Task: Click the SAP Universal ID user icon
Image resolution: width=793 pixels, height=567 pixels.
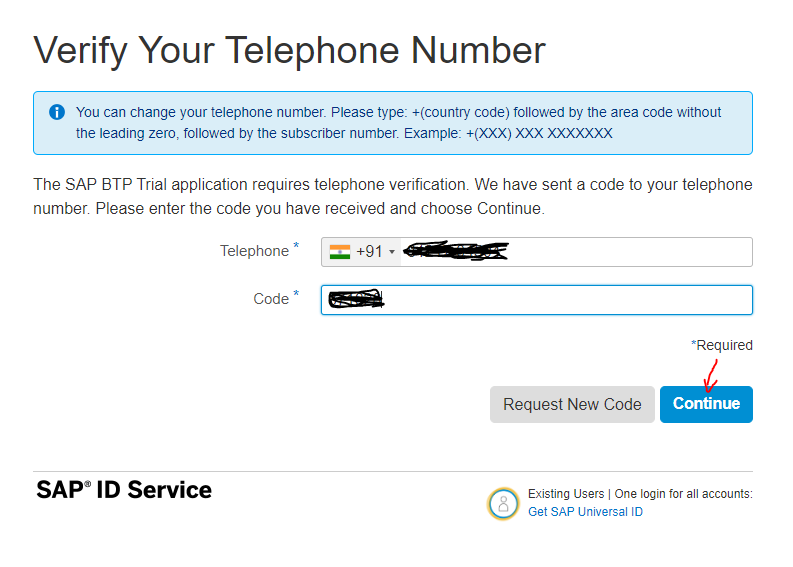Action: (x=503, y=503)
